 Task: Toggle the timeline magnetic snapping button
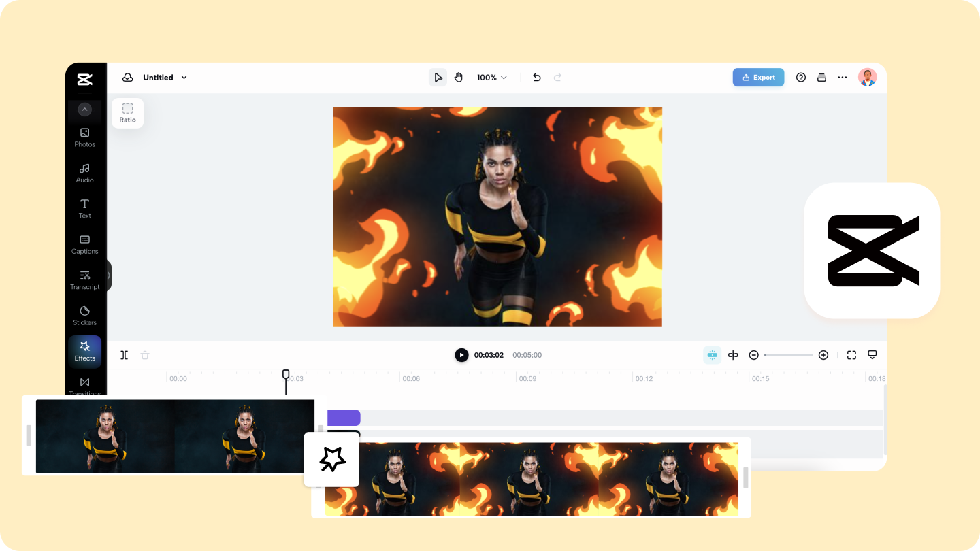[x=712, y=355]
